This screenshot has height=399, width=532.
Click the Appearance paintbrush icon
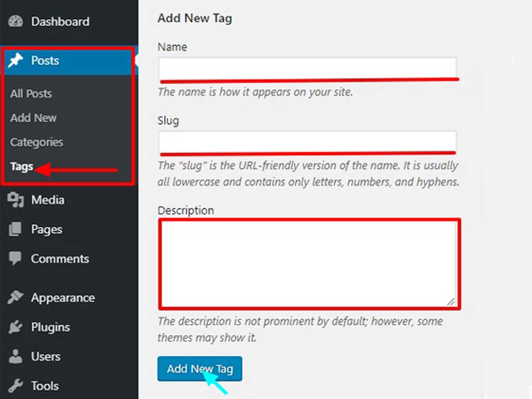click(16, 297)
